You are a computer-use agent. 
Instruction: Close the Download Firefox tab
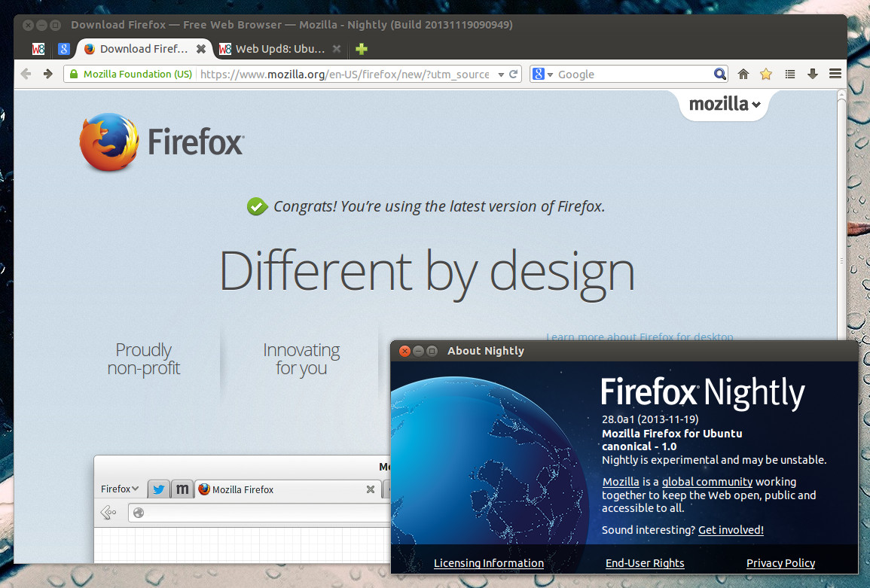201,49
